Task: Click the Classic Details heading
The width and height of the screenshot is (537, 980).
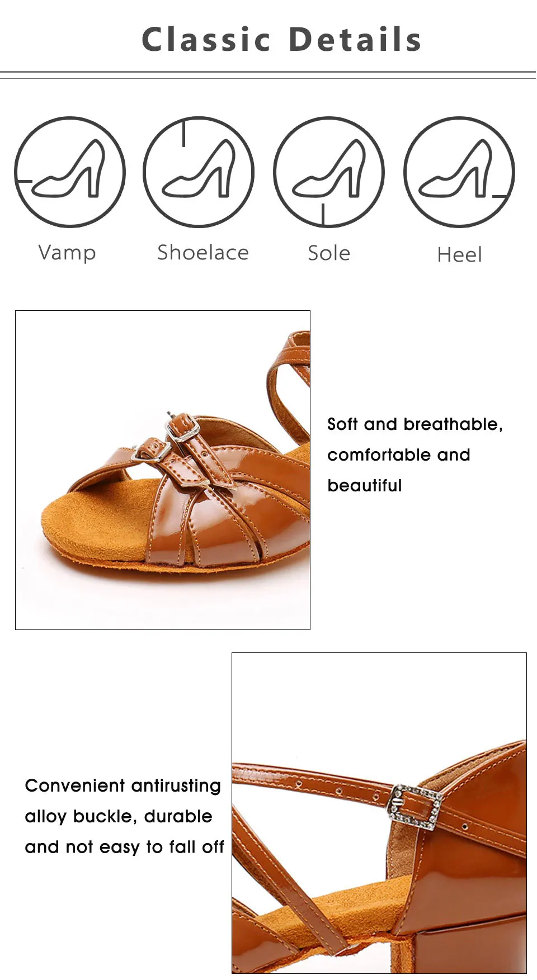Action: pyautogui.click(x=281, y=39)
